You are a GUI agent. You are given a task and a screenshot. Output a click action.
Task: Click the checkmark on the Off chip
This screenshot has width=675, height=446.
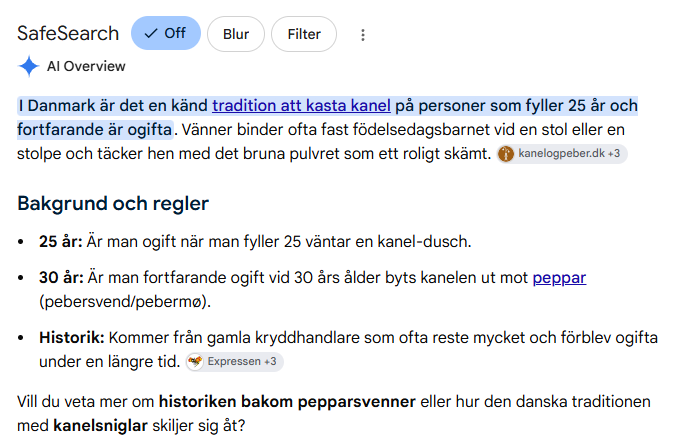tap(151, 34)
